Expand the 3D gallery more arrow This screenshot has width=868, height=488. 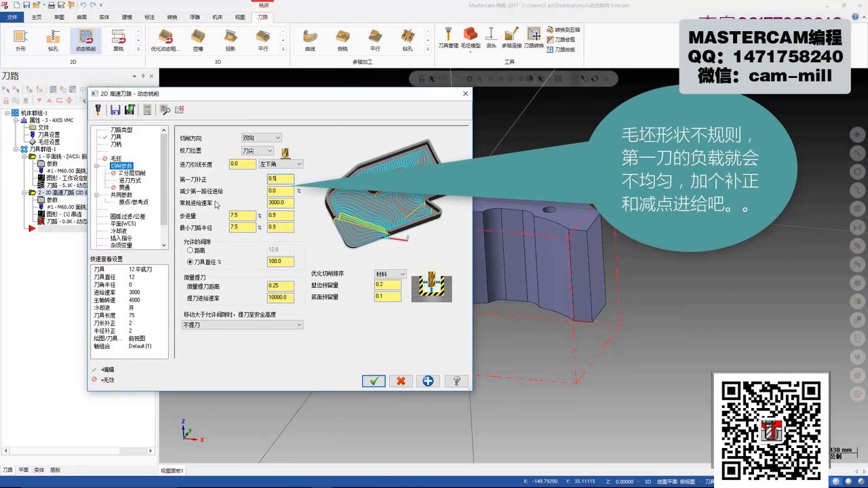click(x=283, y=49)
